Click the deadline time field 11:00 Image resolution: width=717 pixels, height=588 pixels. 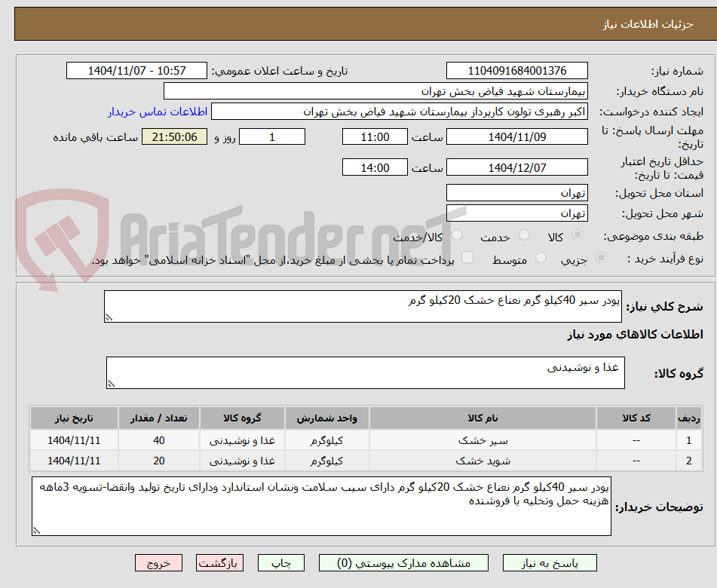pos(375,136)
